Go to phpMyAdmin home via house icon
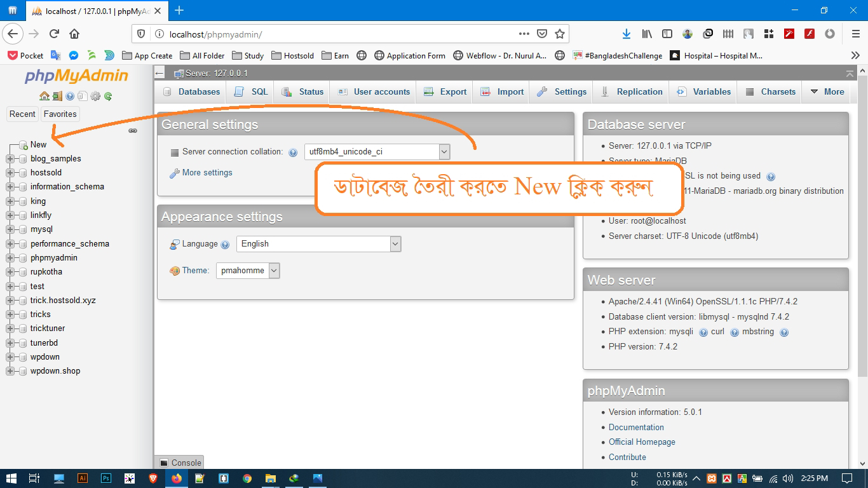This screenshot has height=488, width=868. 44,97
